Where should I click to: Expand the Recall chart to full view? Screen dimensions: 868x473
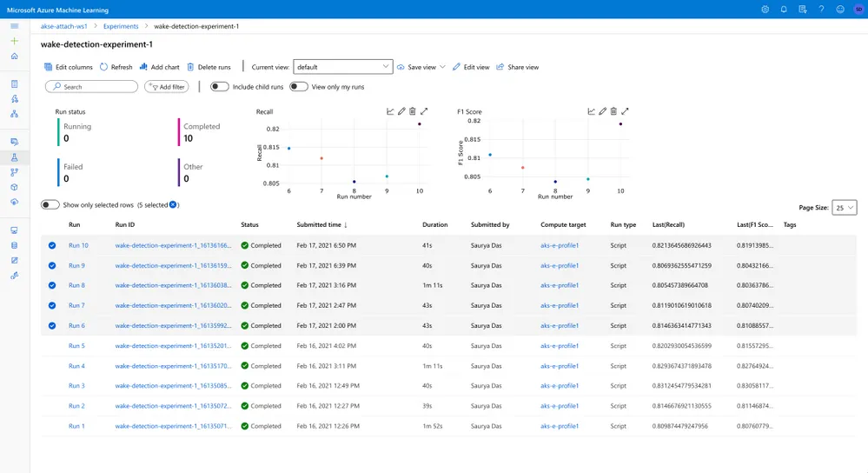tap(424, 111)
